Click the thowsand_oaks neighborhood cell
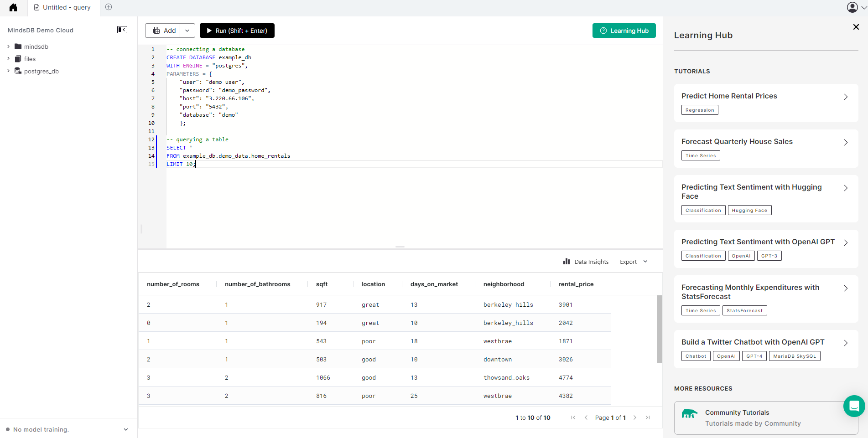The image size is (868, 438). click(x=506, y=377)
